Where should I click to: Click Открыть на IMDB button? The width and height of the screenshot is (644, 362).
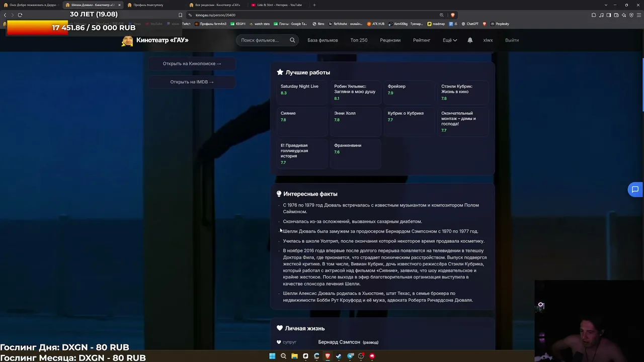point(192,82)
